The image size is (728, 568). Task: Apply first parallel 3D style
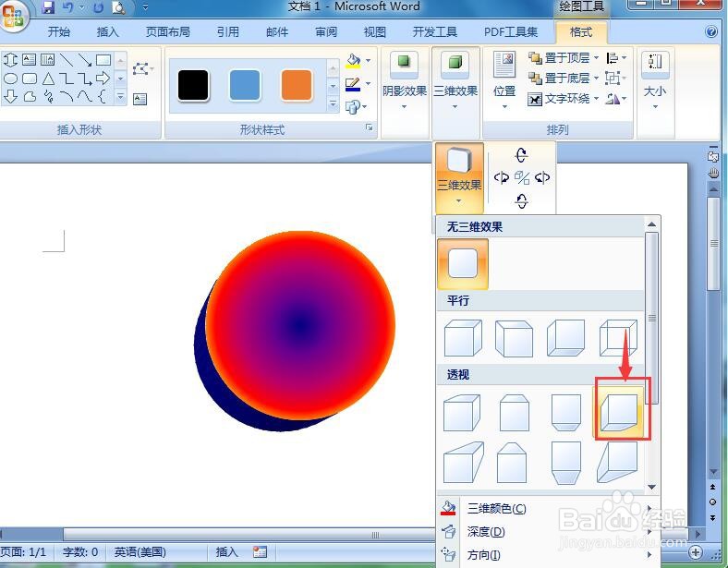click(463, 338)
